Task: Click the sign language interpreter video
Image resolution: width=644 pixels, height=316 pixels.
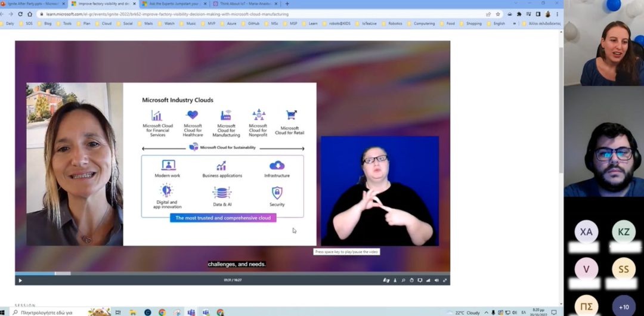Action: pyautogui.click(x=380, y=191)
